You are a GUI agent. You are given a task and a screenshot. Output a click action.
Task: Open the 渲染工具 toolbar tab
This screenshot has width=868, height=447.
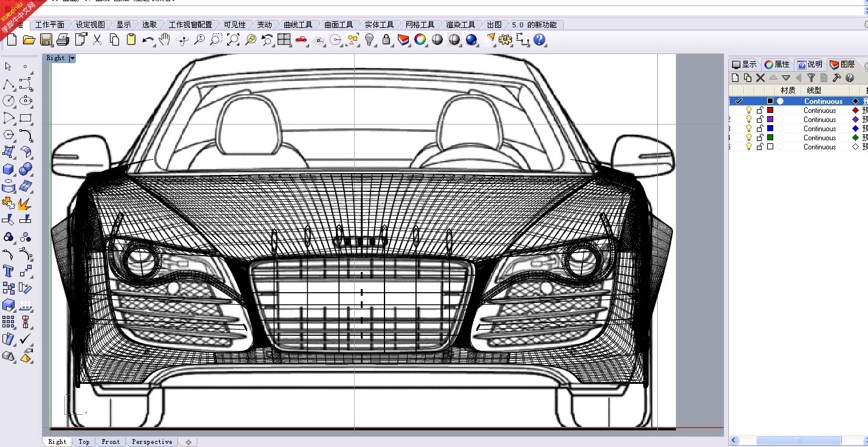tap(460, 25)
